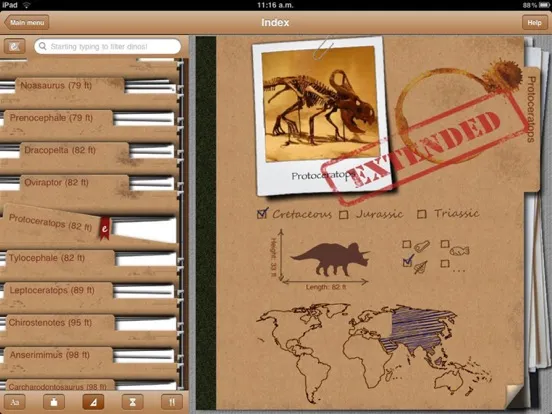Sort by diet fork and knife icon
This screenshot has height=414, width=552.
click(172, 402)
